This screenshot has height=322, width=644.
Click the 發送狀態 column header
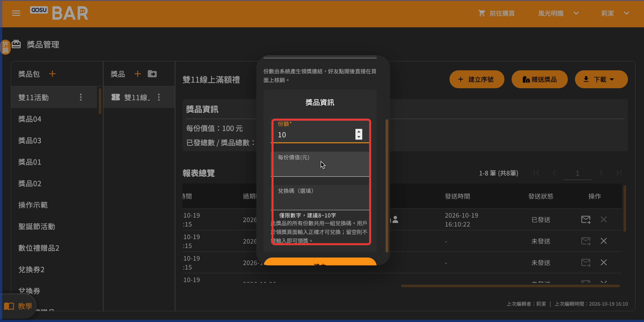pos(541,196)
